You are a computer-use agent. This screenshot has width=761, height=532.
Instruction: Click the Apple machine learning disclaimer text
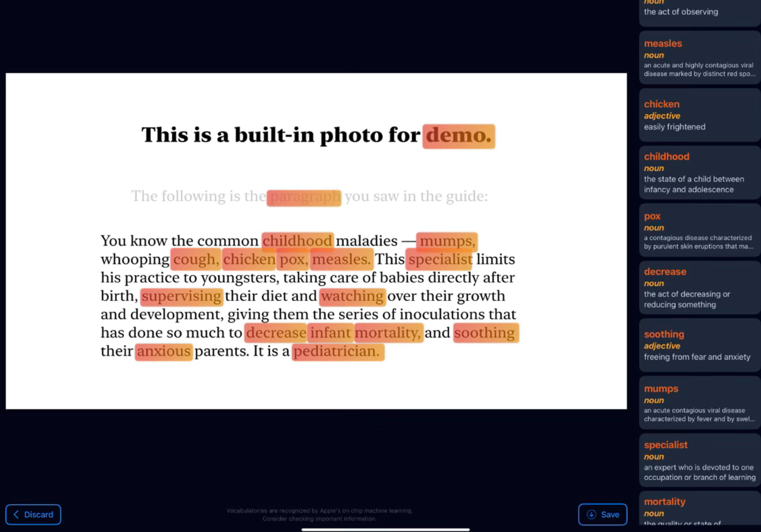pos(320,515)
